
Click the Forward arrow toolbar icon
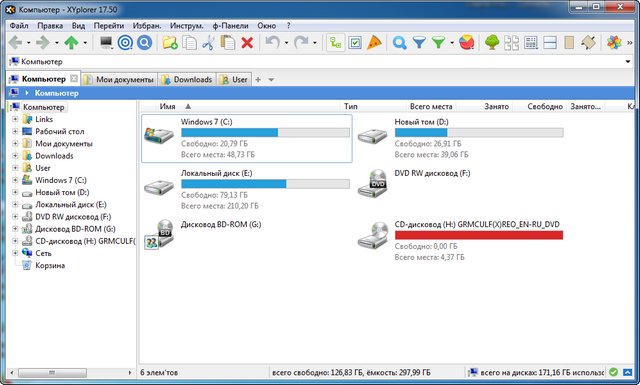click(43, 42)
